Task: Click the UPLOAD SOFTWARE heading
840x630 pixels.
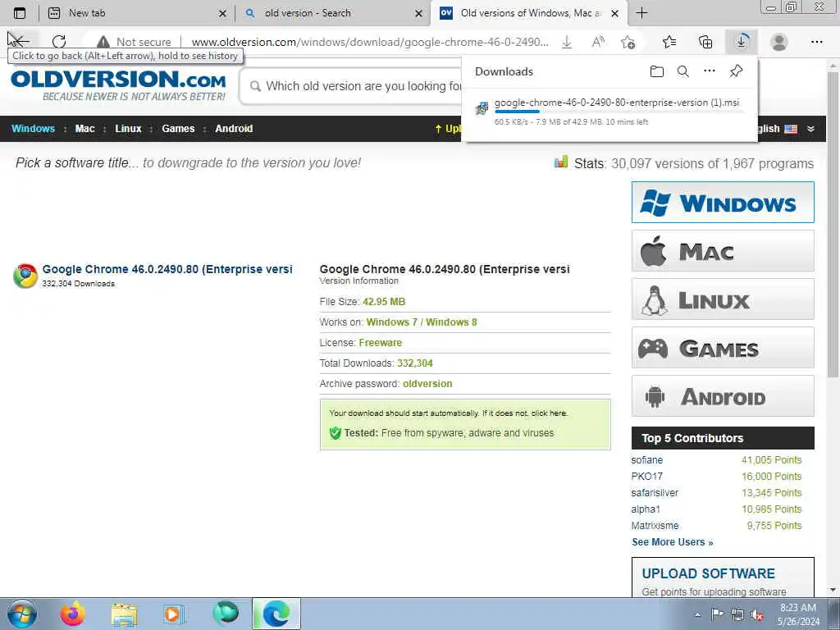Action: pos(708,573)
